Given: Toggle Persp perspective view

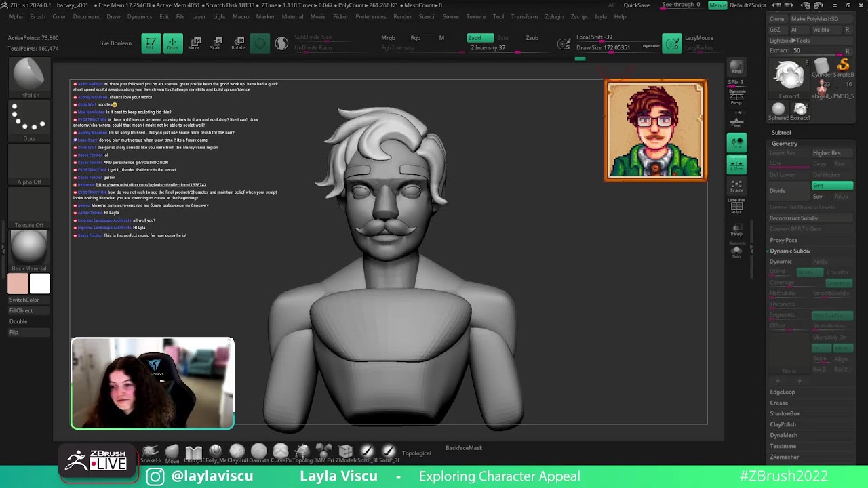Looking at the screenshot, I should pos(736,98).
